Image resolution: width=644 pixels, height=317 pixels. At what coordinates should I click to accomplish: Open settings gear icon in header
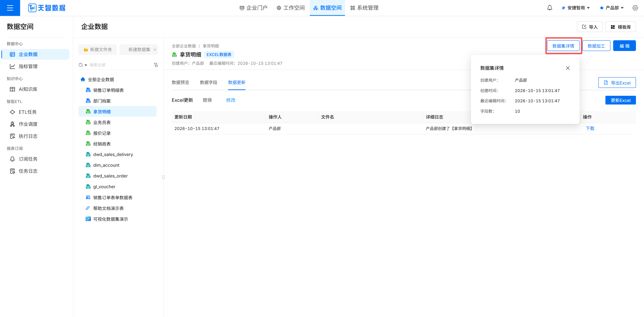(x=635, y=8)
